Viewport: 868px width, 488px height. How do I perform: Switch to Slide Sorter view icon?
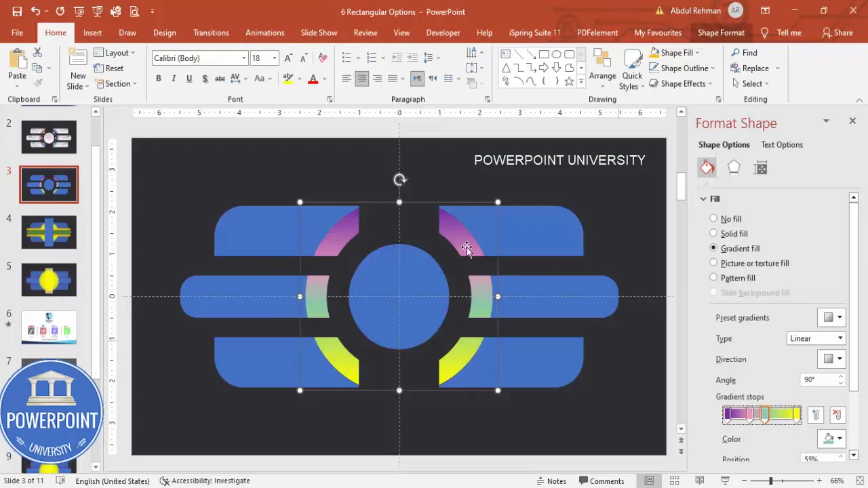pyautogui.click(x=675, y=481)
